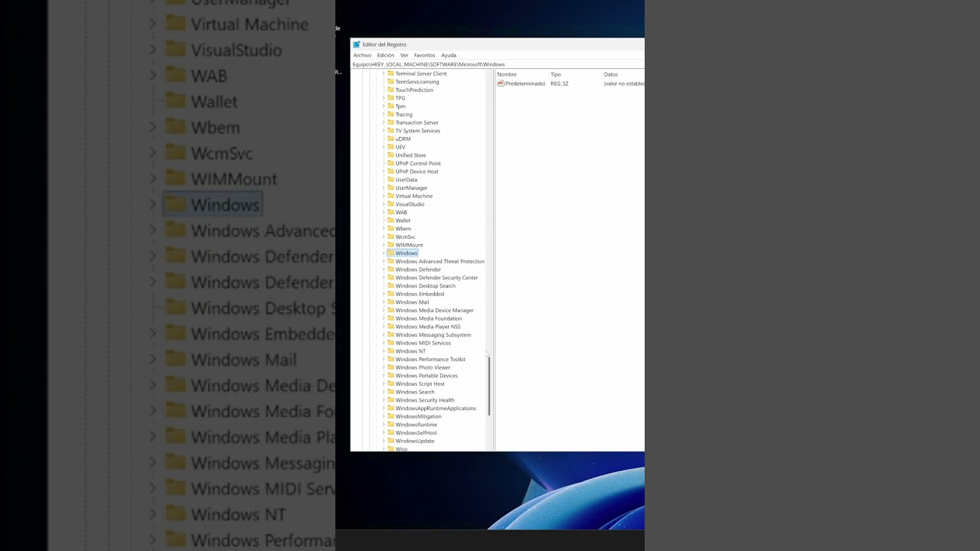The image size is (980, 551).
Task: Open the Ver menu
Action: coord(404,55)
